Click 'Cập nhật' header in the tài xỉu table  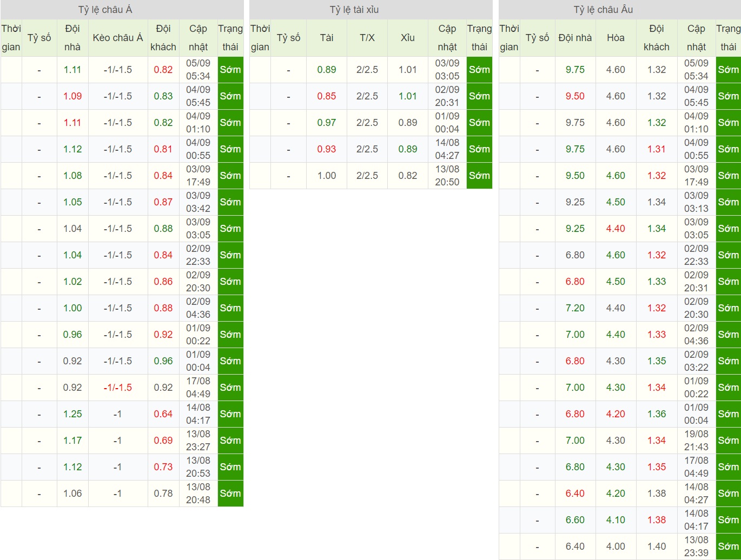click(447, 38)
